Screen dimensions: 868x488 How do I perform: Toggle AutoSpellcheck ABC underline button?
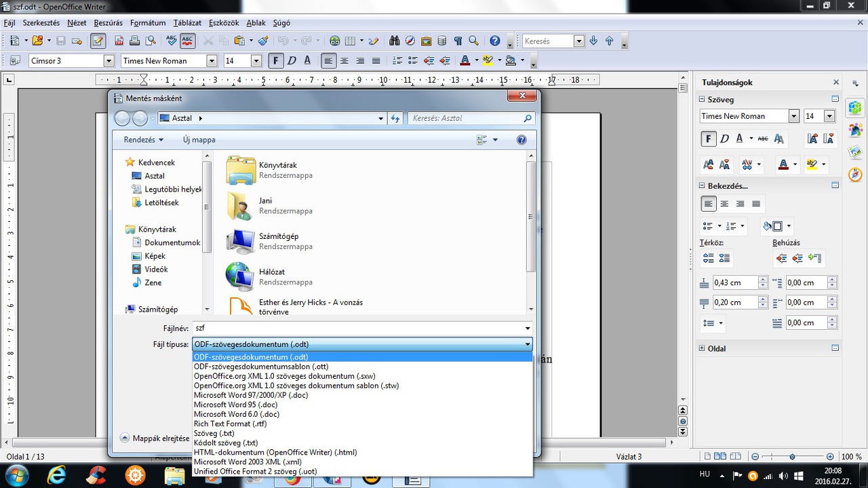coord(188,41)
